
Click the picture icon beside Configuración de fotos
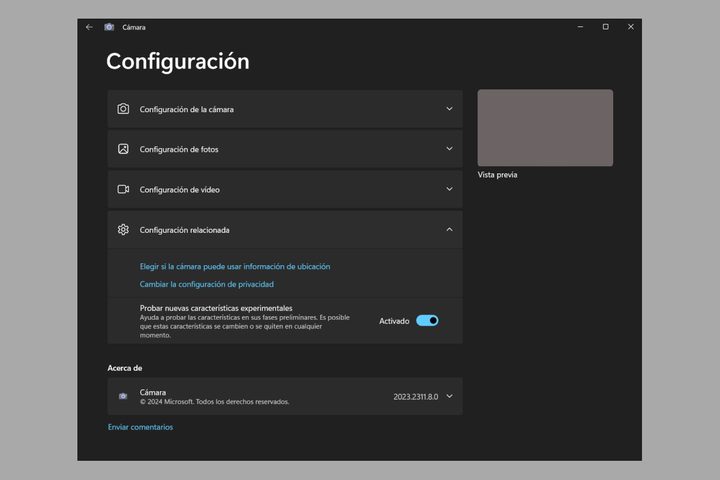123,149
